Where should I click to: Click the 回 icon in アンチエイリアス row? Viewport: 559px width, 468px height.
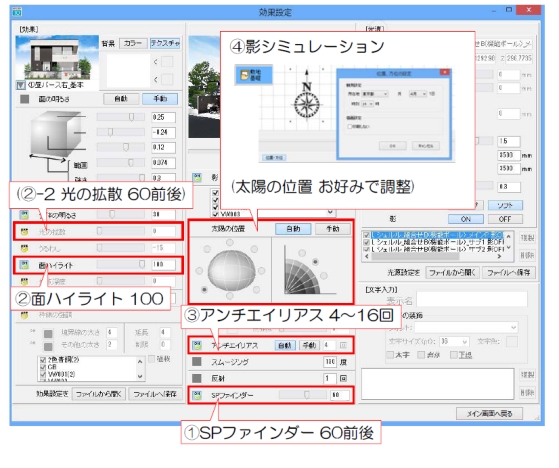[x=343, y=345]
